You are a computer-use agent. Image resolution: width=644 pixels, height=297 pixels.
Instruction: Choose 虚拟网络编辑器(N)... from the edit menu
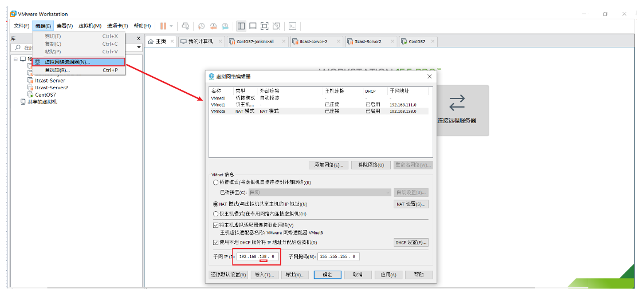[79, 62]
